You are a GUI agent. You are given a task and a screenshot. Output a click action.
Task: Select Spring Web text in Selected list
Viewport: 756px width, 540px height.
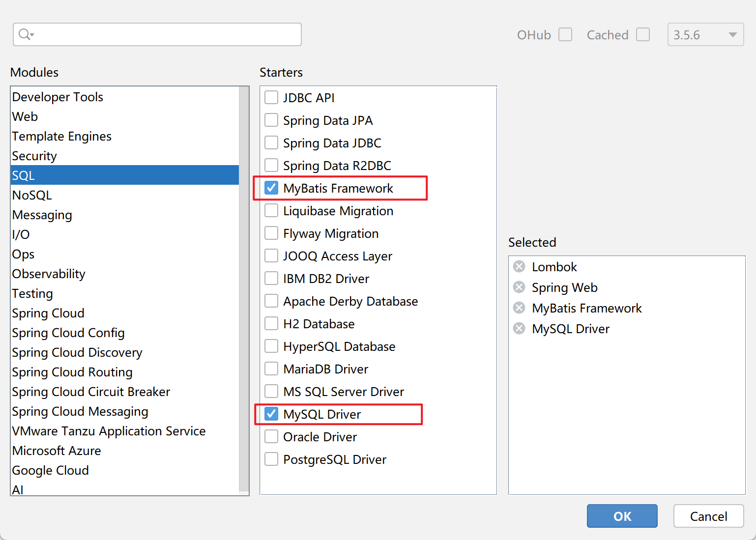point(565,287)
